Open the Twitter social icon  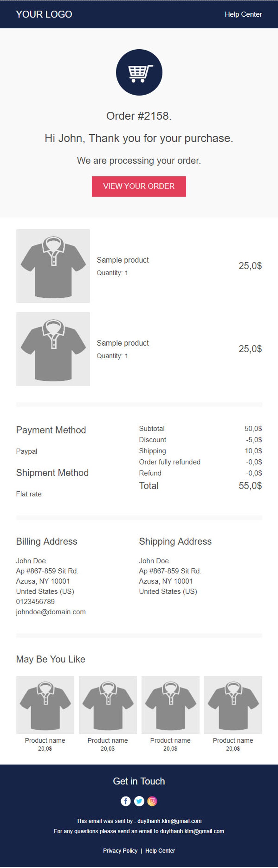pyautogui.click(x=139, y=801)
